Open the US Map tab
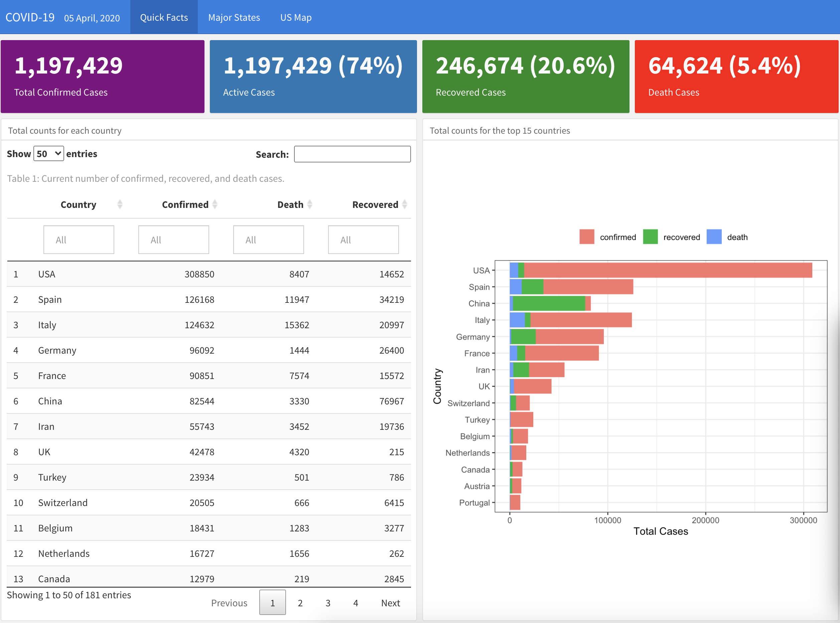 [296, 17]
